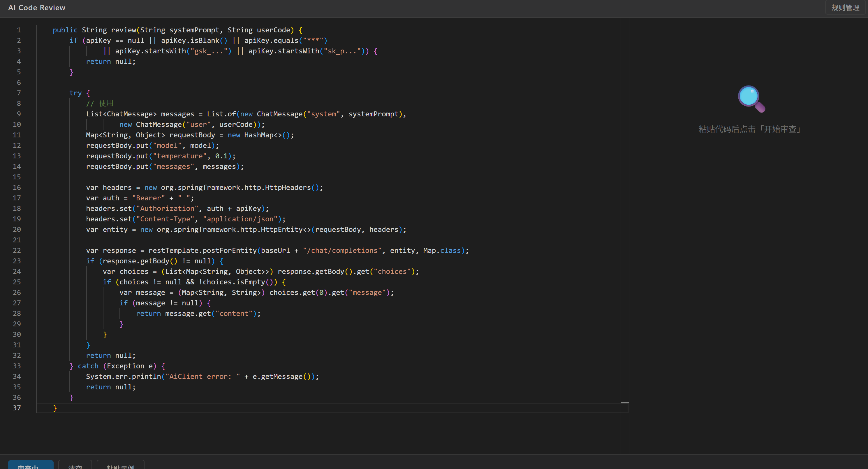
Task: Click the 'try {' keyword on line 7
Action: point(80,93)
